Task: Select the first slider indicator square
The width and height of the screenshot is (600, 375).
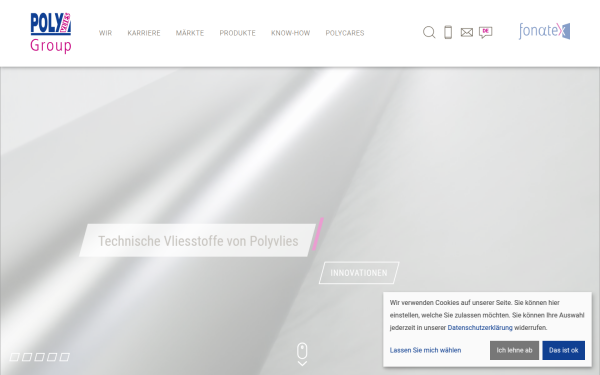Action: [15, 357]
